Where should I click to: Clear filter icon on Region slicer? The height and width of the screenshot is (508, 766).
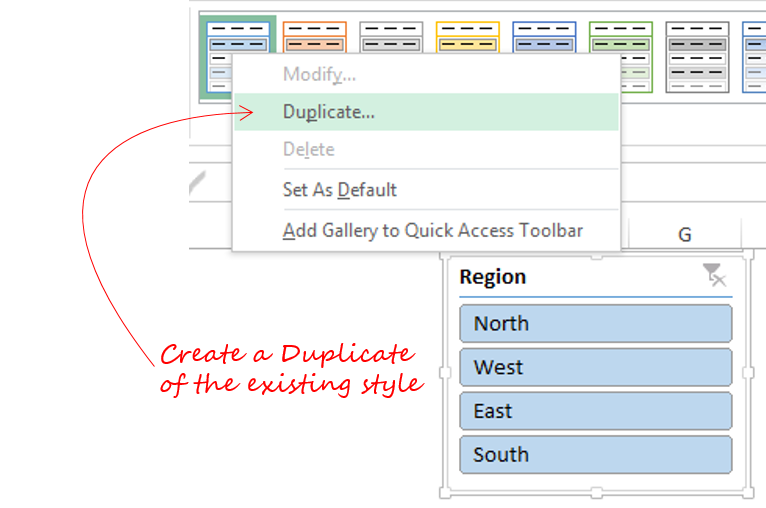[x=715, y=275]
